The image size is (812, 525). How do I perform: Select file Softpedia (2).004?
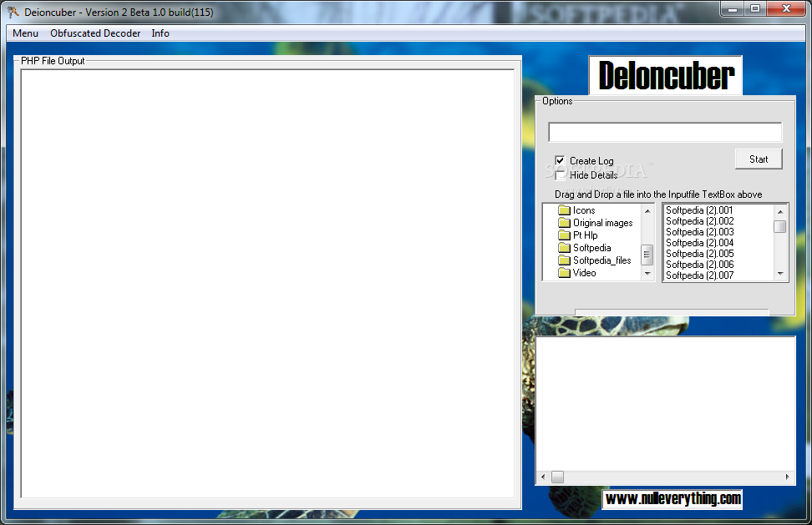[x=699, y=243]
